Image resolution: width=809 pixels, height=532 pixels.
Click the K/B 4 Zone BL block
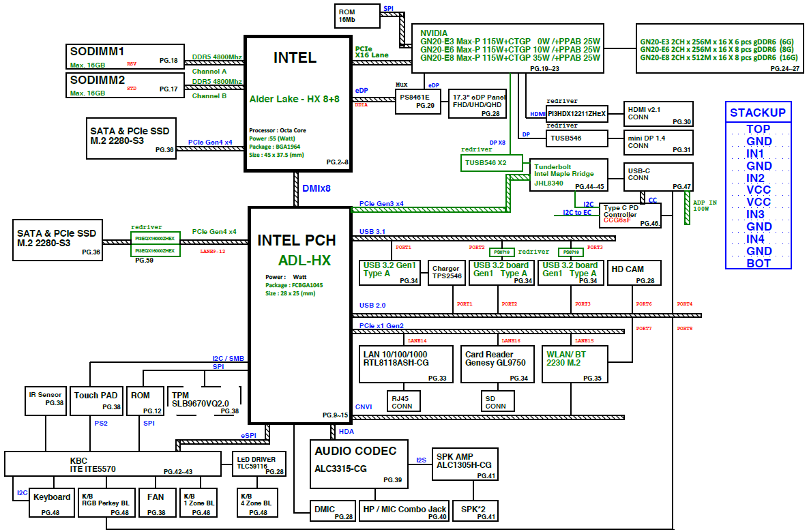[x=257, y=503]
